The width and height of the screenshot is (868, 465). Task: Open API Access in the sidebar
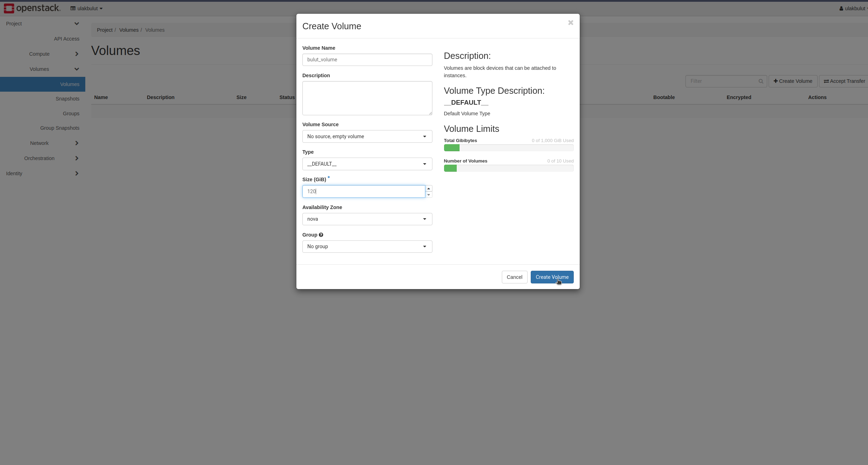(x=67, y=39)
